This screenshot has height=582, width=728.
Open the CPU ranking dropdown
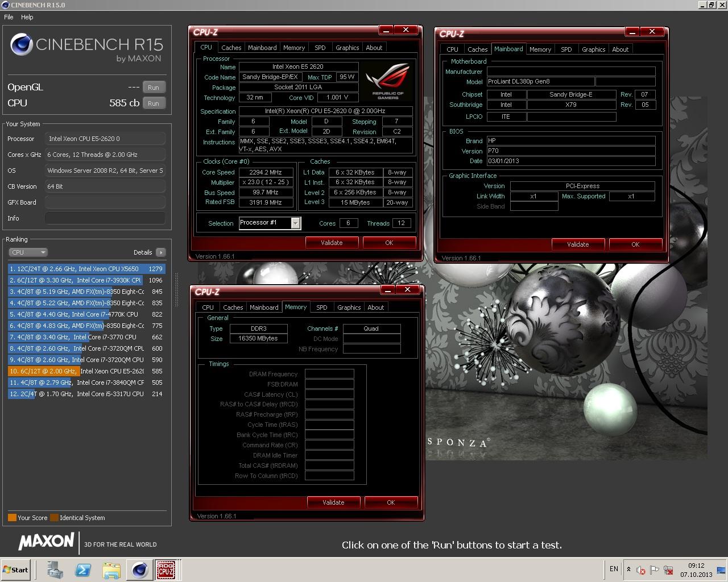point(28,252)
